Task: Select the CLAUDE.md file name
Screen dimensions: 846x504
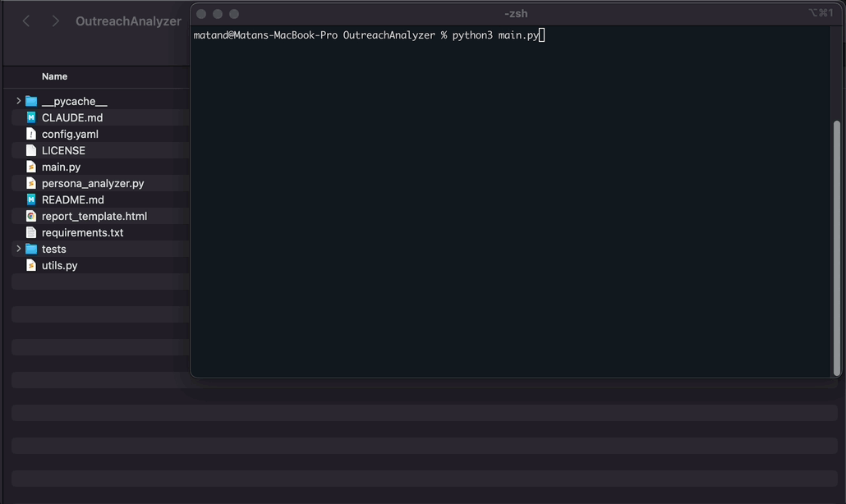Action: click(72, 117)
